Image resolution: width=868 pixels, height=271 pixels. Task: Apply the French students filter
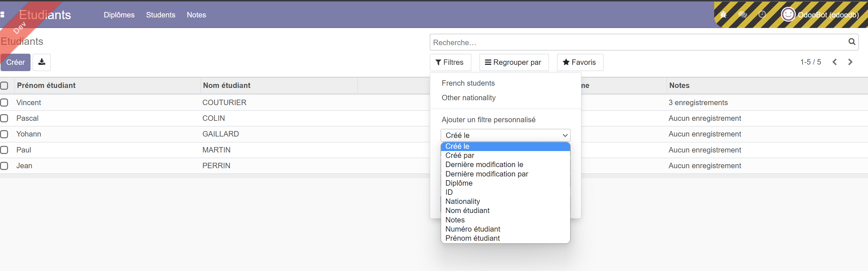point(468,83)
